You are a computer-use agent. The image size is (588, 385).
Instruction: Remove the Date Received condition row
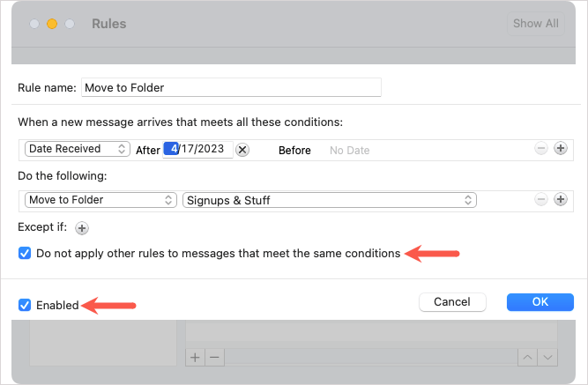click(540, 149)
